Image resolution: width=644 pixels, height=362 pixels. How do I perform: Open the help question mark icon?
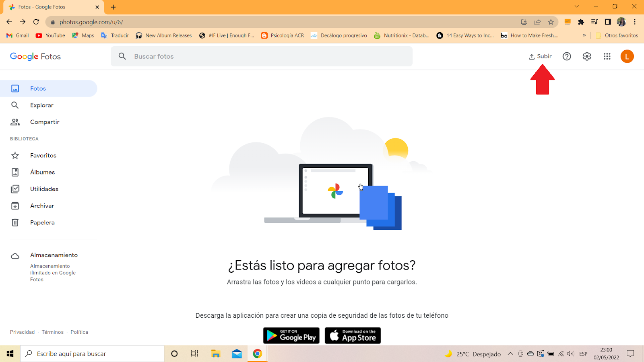tap(567, 56)
